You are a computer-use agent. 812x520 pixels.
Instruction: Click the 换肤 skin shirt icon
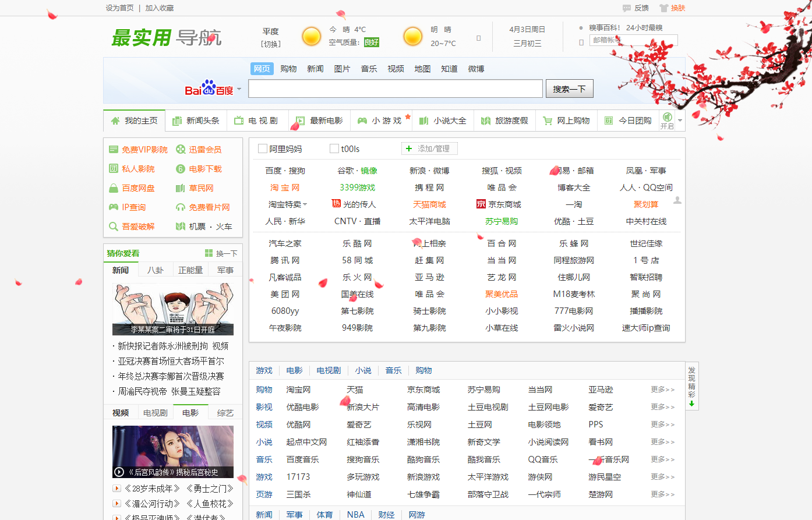(663, 8)
